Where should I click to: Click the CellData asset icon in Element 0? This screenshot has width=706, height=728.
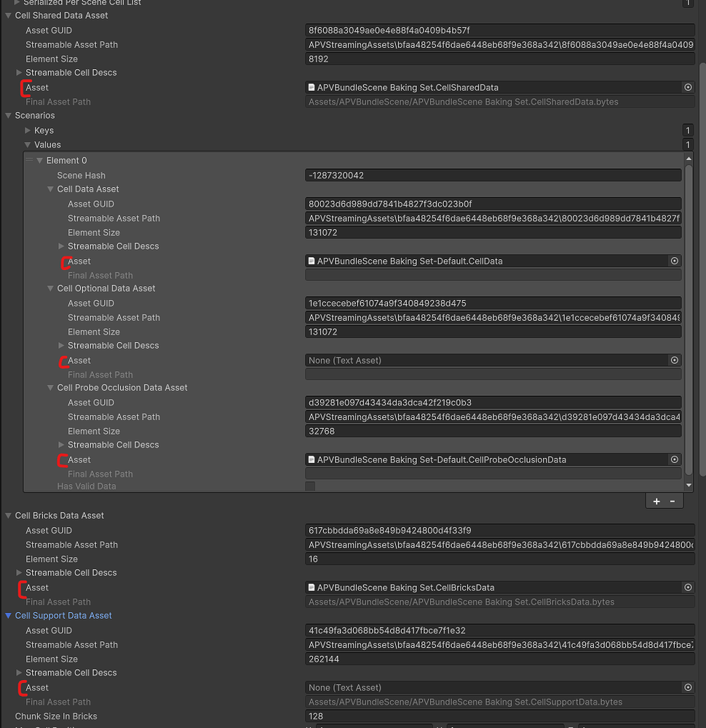click(312, 261)
